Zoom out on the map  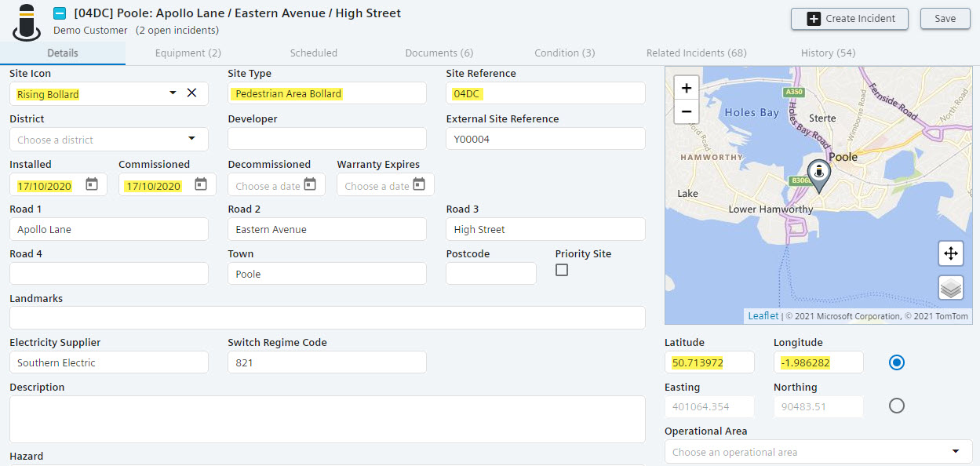[687, 111]
